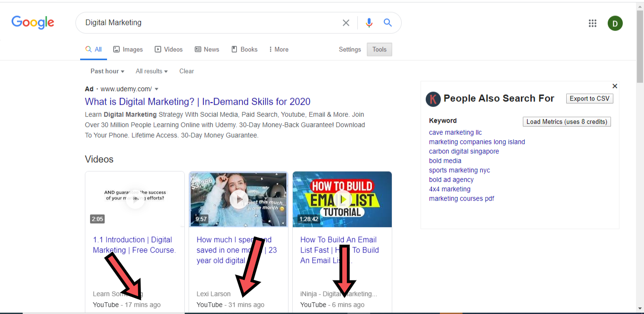
Task: Open keyword sports marketing nyc
Action: tap(460, 170)
